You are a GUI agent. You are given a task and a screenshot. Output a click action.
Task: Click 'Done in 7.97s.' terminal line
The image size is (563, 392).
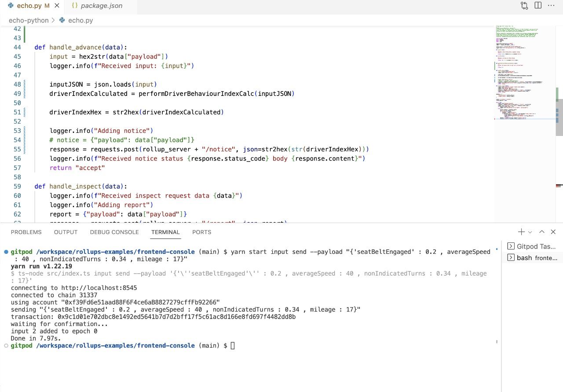click(x=36, y=339)
